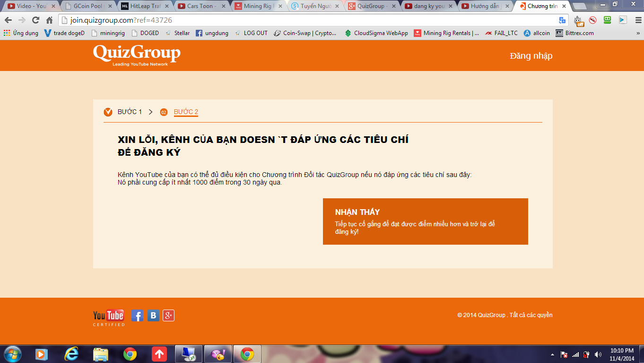Click the browser forward arrow
The width and height of the screenshot is (644, 363).
point(22,20)
